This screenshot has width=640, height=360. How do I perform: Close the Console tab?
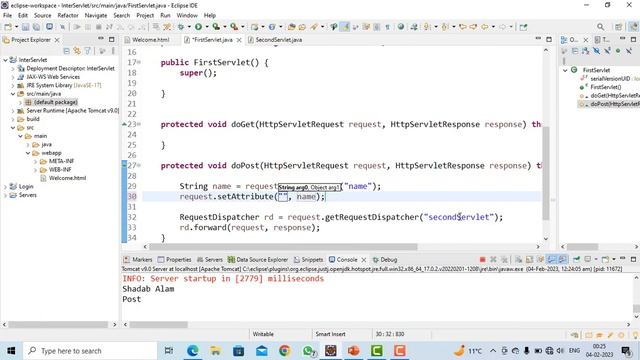pos(364,260)
